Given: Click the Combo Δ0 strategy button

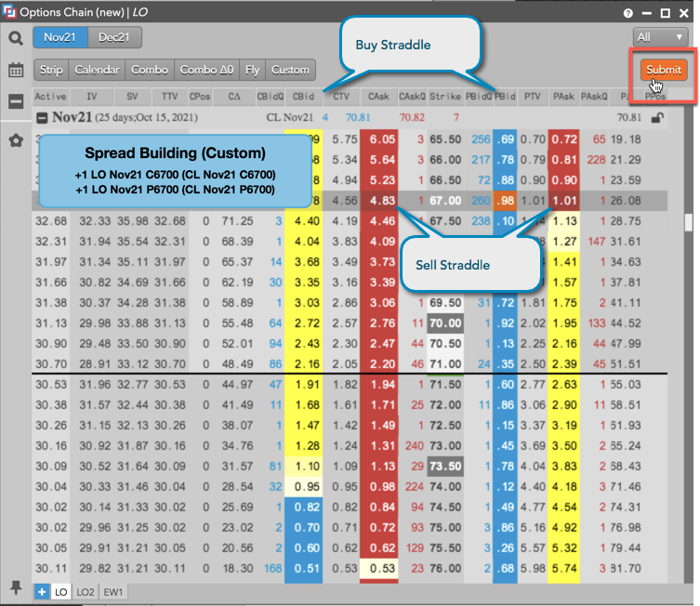Looking at the screenshot, I should click(206, 70).
